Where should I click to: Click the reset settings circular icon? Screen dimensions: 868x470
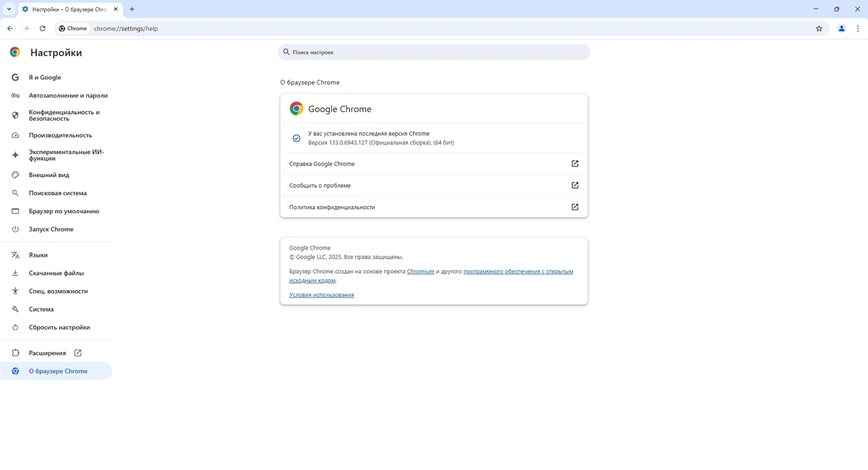(x=15, y=328)
